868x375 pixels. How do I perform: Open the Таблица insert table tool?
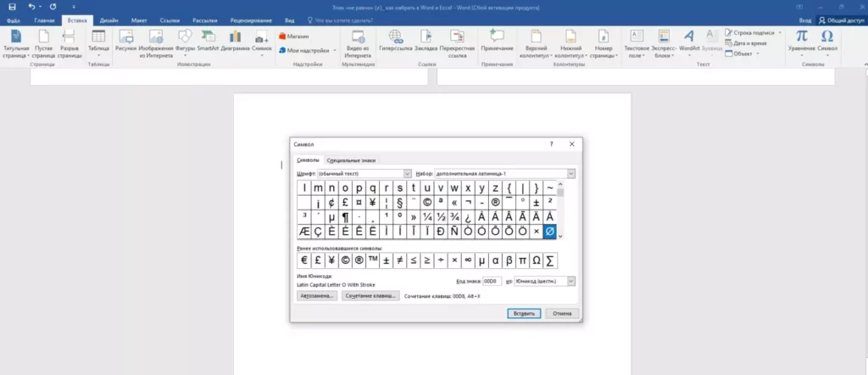[98, 44]
